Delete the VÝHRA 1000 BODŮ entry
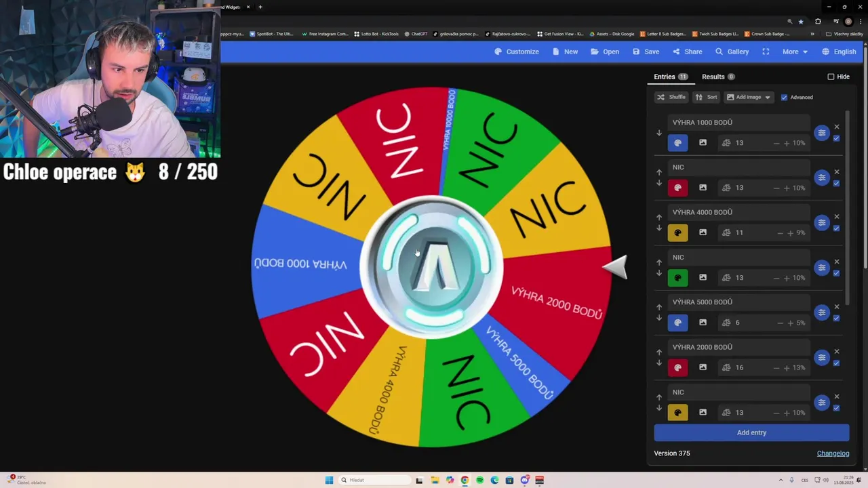The image size is (868, 488). pos(837,127)
